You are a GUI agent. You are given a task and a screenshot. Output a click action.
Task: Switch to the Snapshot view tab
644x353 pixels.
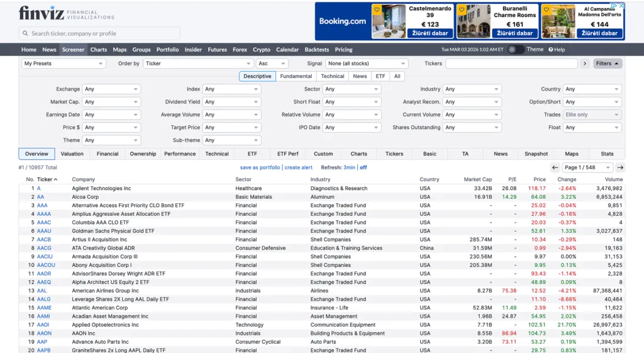536,154
